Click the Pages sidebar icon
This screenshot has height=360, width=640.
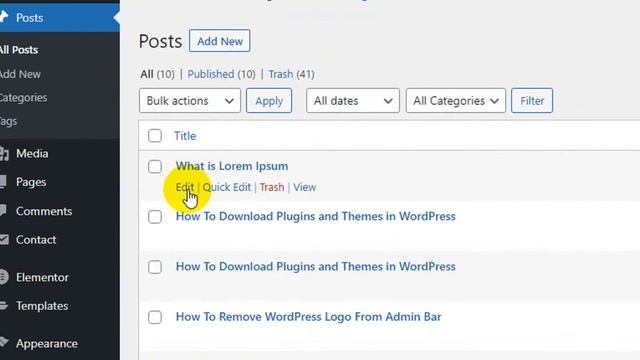pyautogui.click(x=3, y=182)
